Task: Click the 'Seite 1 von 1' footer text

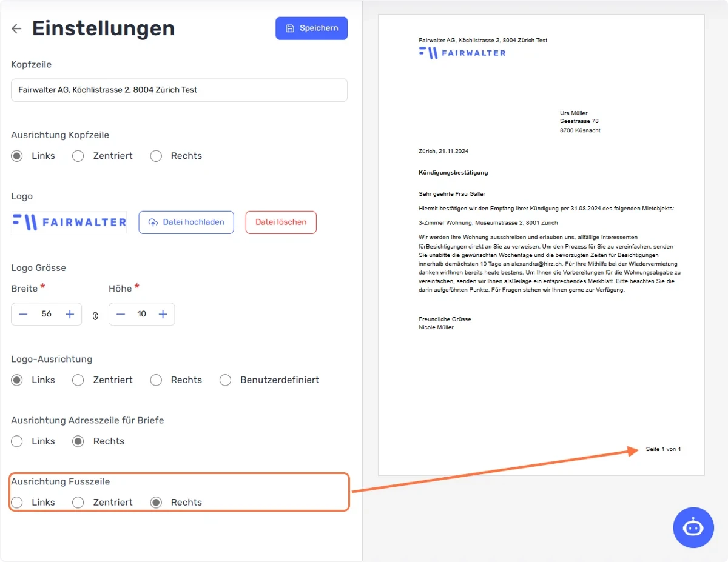Action: (x=663, y=449)
